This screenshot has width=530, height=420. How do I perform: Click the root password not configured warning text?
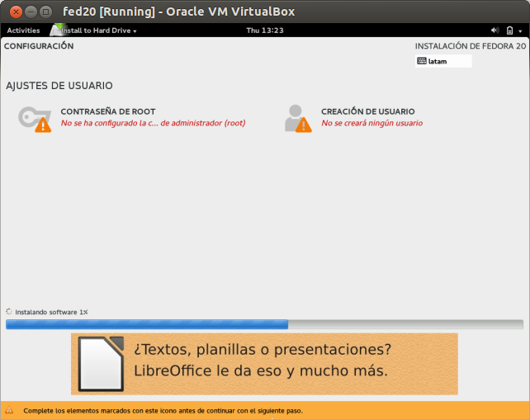153,123
